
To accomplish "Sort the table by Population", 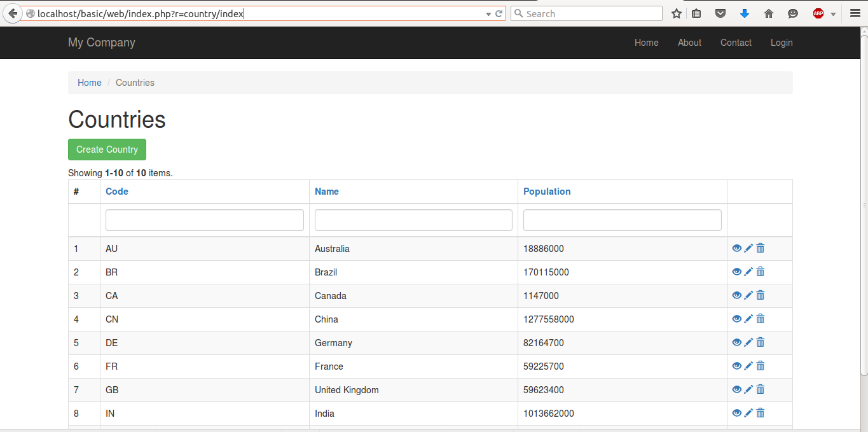I will 547,192.
